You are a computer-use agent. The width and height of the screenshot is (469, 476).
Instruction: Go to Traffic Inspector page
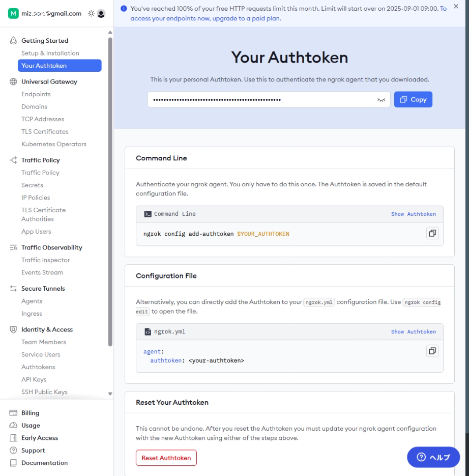click(x=45, y=260)
